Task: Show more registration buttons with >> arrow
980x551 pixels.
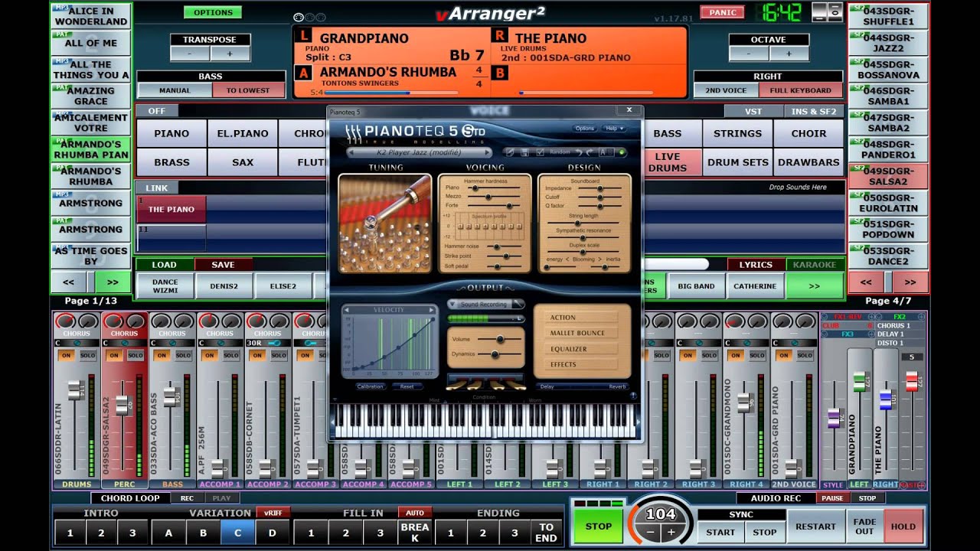Action: pyautogui.click(x=815, y=286)
